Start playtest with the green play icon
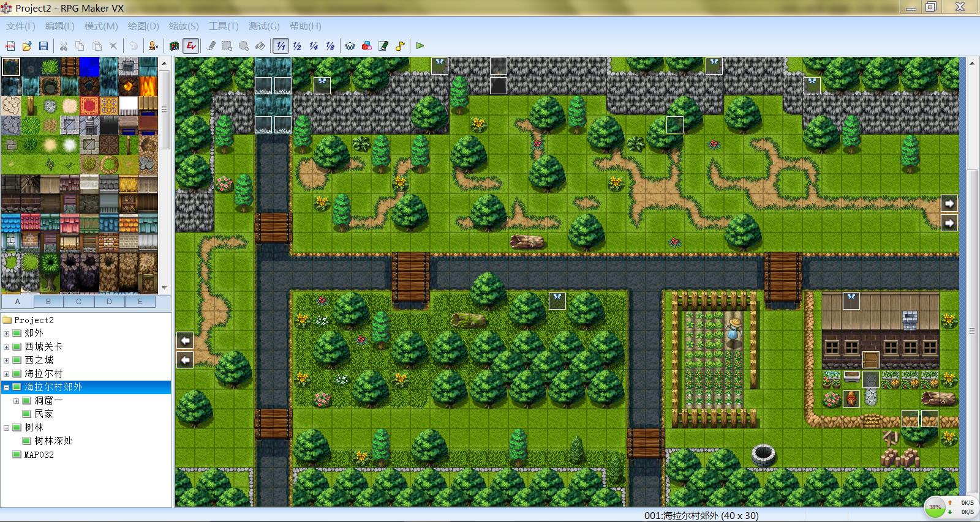 click(420, 46)
